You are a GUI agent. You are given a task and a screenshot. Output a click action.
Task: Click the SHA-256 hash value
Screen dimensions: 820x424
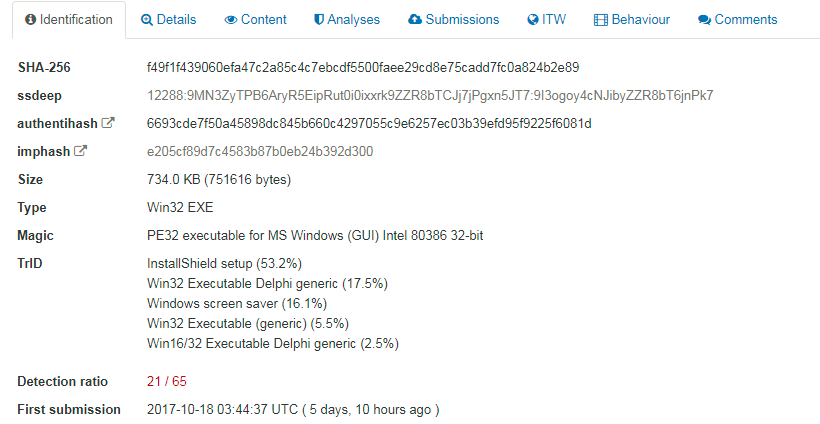click(363, 68)
